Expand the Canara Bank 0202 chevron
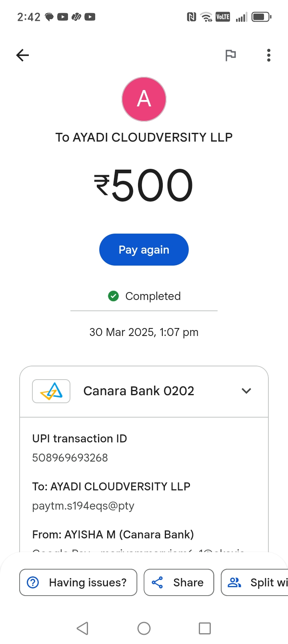The image size is (288, 644). tap(246, 391)
